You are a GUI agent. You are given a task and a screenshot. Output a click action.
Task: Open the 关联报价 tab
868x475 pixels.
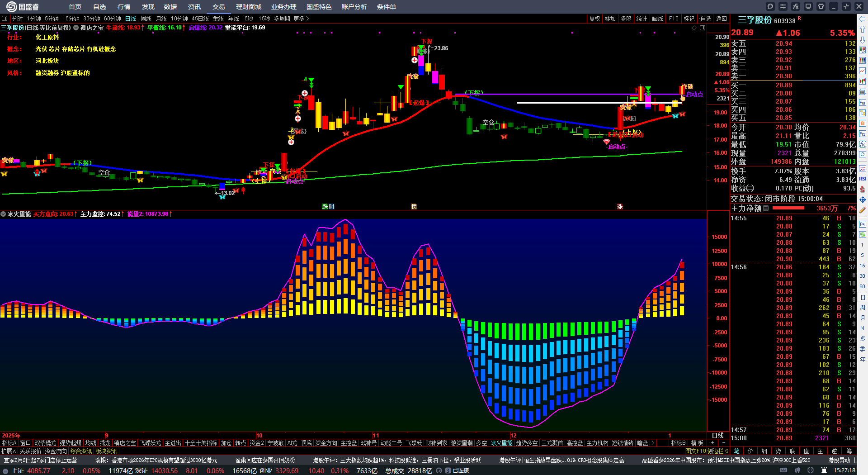30,451
